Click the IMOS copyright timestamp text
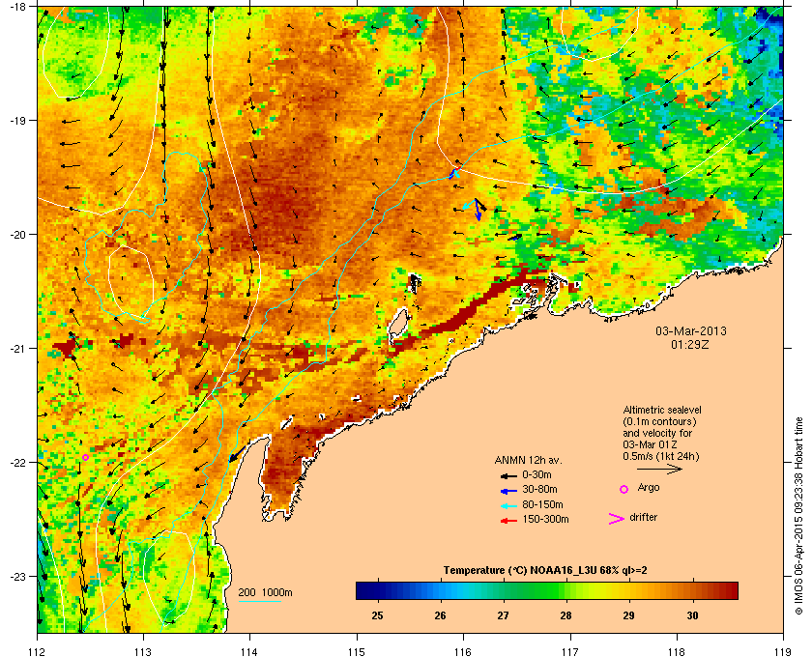Image resolution: width=812 pixels, height=657 pixels. 798,516
